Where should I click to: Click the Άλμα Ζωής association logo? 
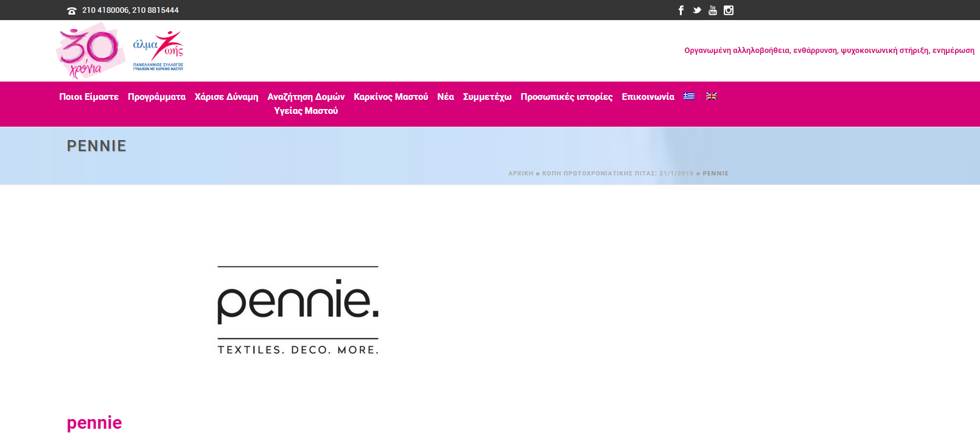[x=158, y=51]
